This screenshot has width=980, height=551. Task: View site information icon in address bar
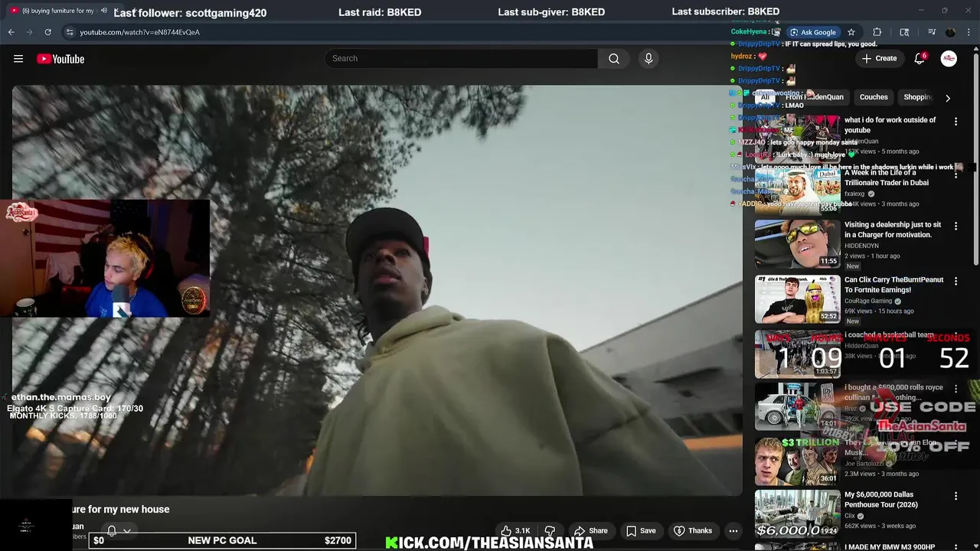pos(70,32)
